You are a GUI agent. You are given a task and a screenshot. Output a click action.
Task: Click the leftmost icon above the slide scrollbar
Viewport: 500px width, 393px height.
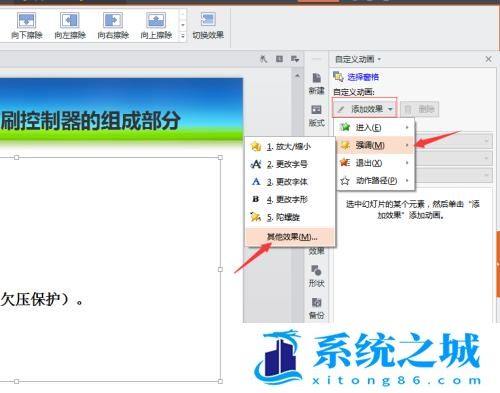coord(263,59)
